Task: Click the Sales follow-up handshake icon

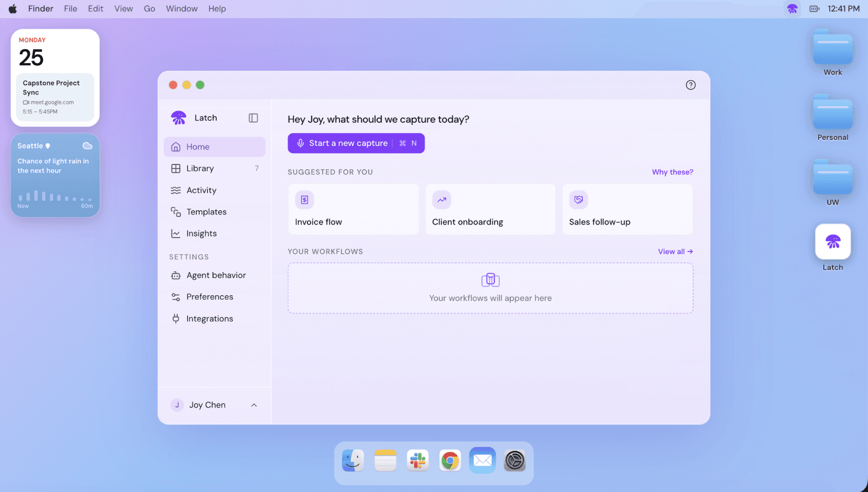Action: tap(579, 200)
